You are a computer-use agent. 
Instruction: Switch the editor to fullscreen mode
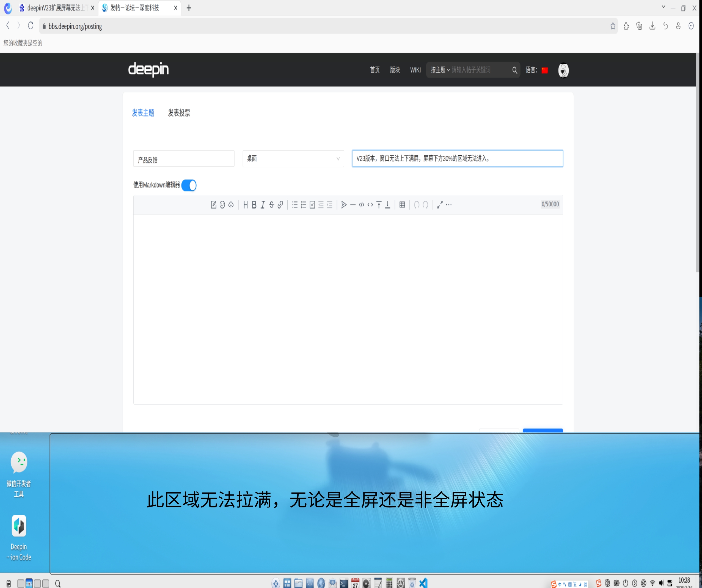point(440,205)
